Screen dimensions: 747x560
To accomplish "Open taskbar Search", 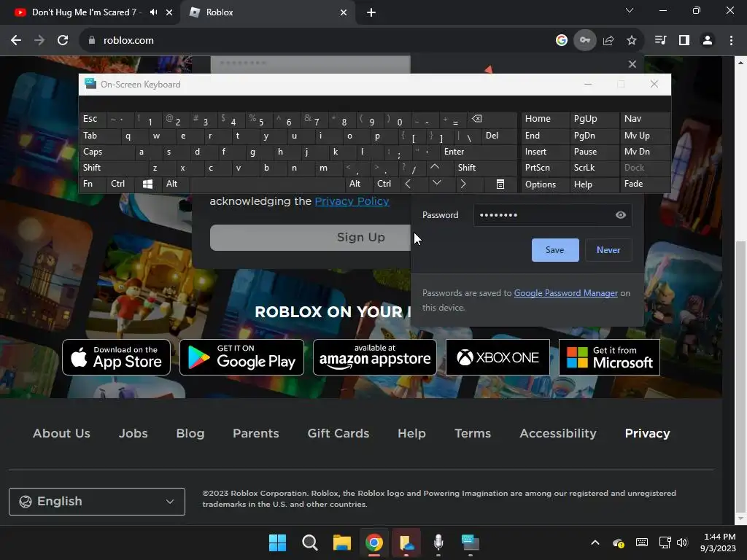I will (x=309, y=542).
